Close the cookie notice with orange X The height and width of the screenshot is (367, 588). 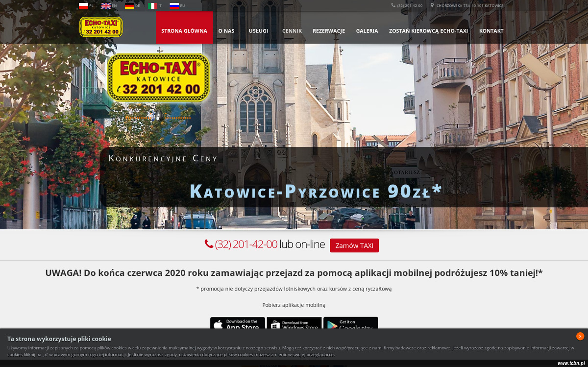click(580, 336)
